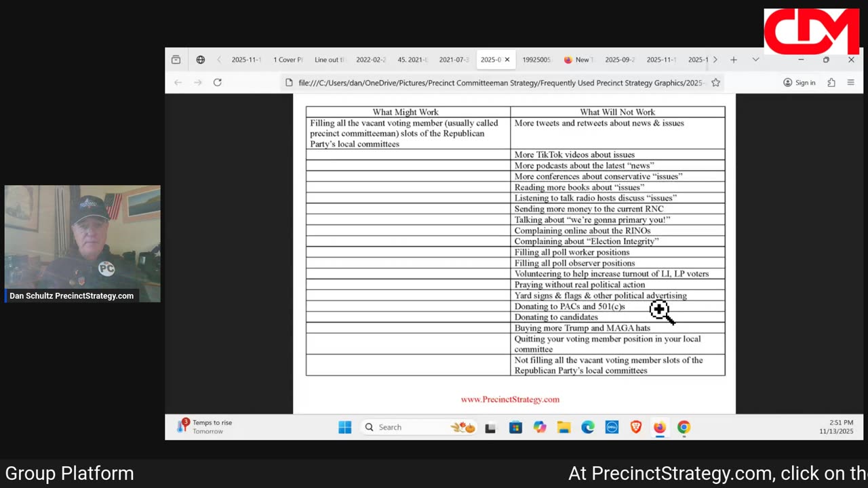Open a new tab with plus button
The width and height of the screenshot is (868, 488).
click(733, 60)
